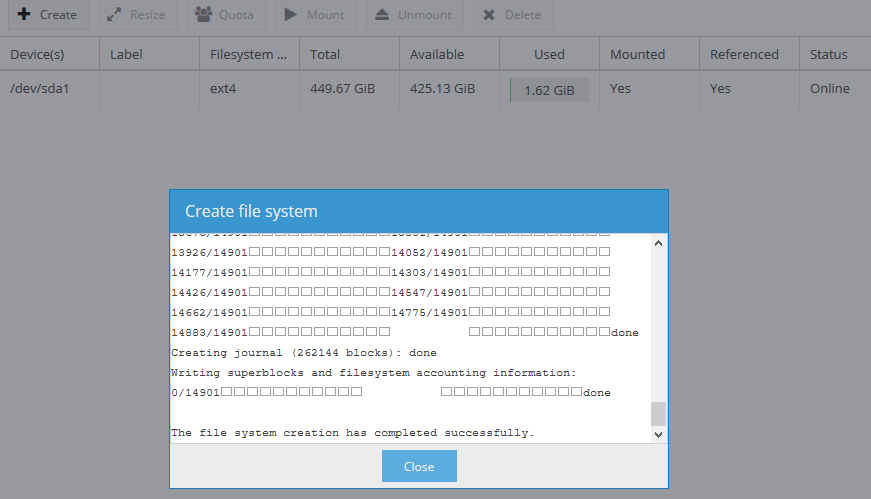Click the log scrollbar thumb
This screenshot has height=499, width=871.
(x=657, y=414)
